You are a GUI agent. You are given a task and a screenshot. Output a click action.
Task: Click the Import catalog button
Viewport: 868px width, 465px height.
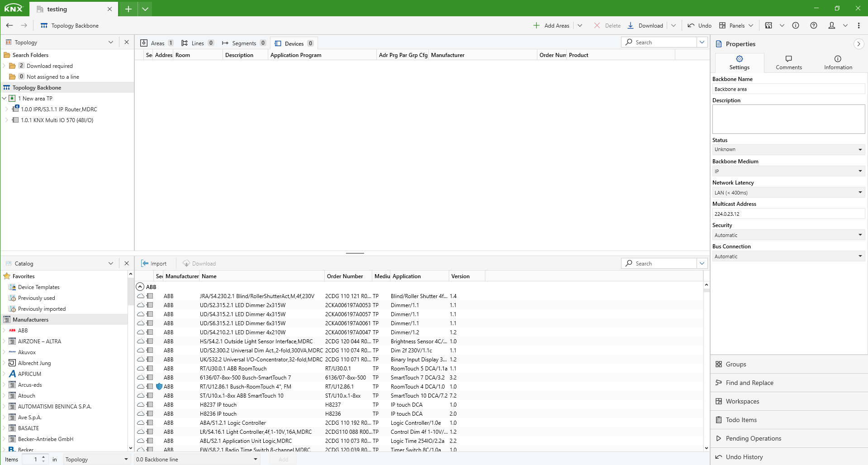coord(154,264)
